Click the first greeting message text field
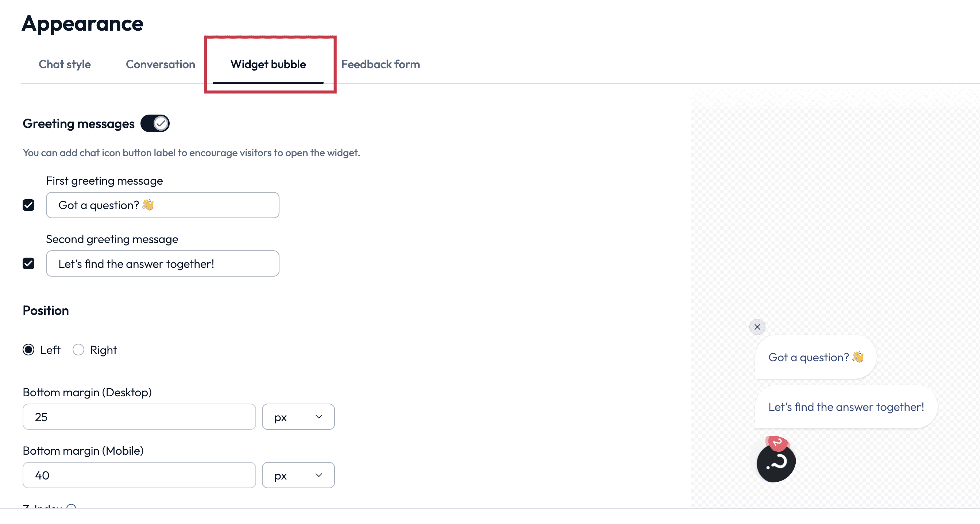 click(163, 205)
